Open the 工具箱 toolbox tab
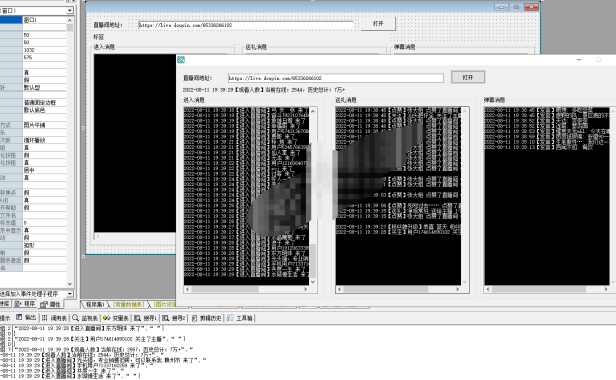Viewport: 616px width, 380px height. click(240, 318)
